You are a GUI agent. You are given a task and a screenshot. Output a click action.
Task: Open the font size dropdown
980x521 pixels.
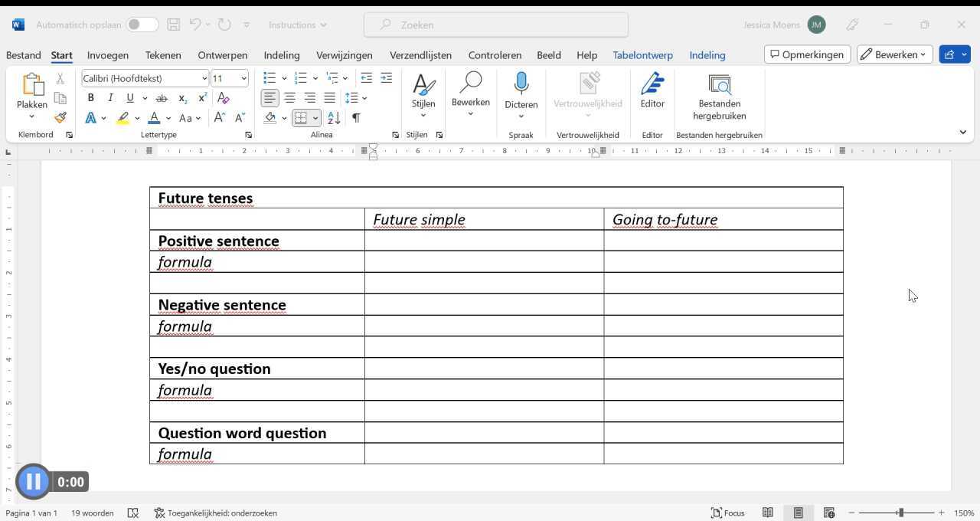click(x=243, y=78)
